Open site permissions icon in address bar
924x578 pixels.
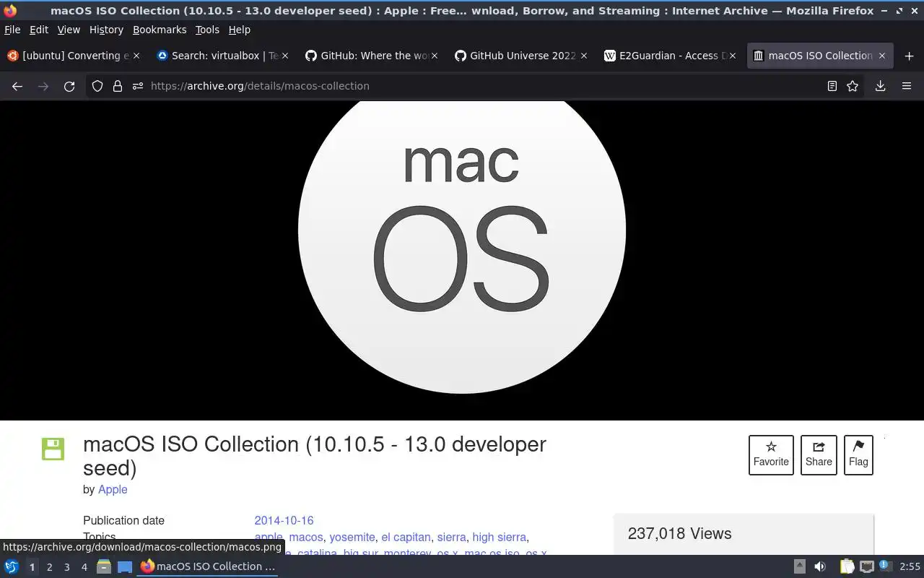138,86
